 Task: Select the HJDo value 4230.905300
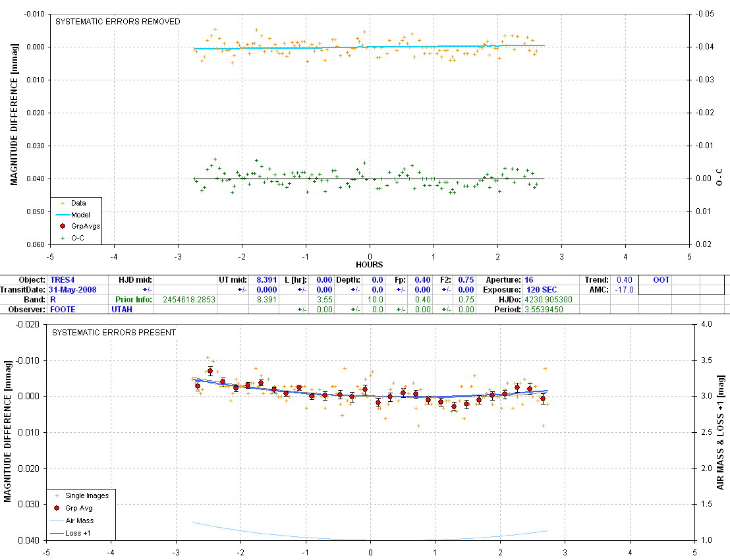pos(548,299)
